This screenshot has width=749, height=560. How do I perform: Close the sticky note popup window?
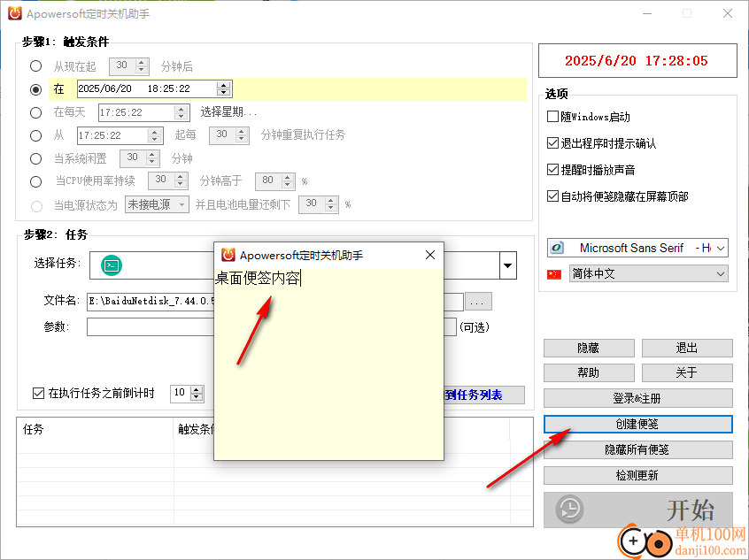coord(430,255)
